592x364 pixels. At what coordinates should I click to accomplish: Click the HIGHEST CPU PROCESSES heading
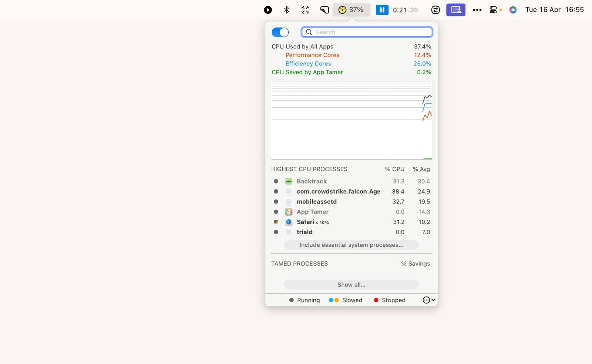pos(309,169)
